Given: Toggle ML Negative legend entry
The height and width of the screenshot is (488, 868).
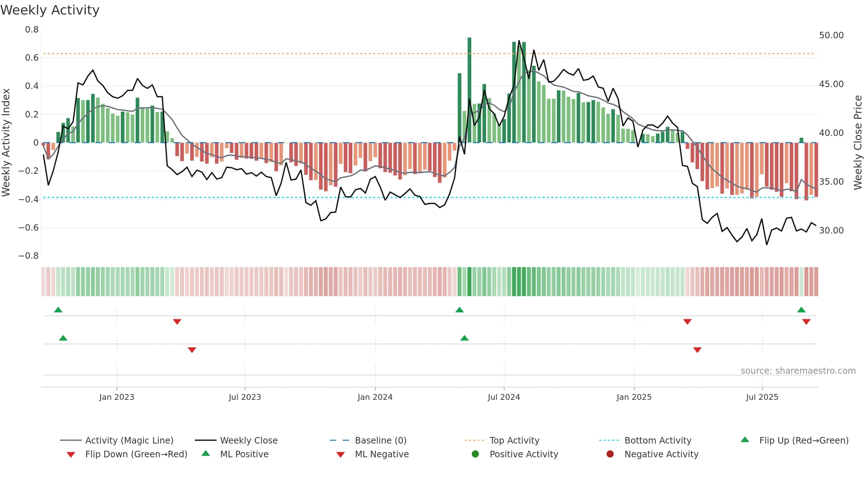Looking at the screenshot, I should coord(373,454).
